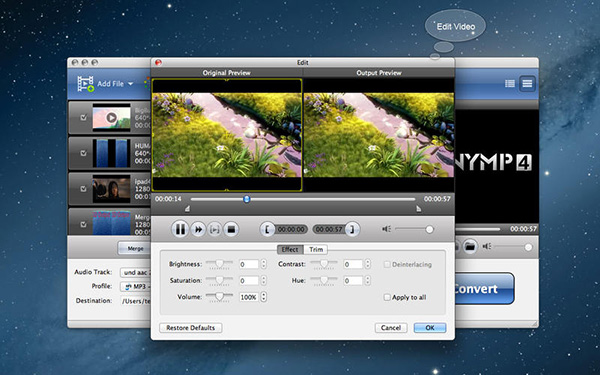600x375 pixels.
Task: Click the Saturation slider handle
Action: 219,280
